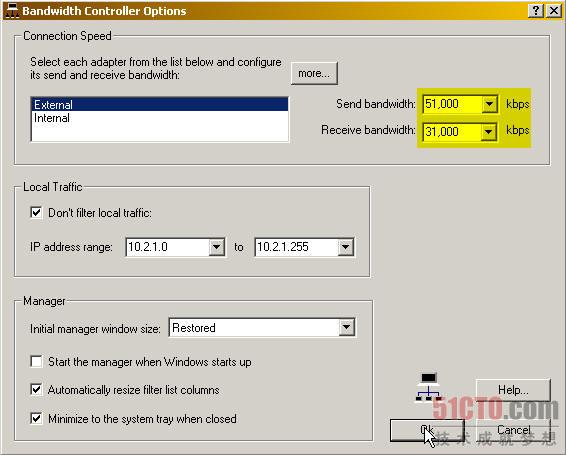Enable Start the manager when Windows starts up
The width and height of the screenshot is (566, 455).
pyautogui.click(x=36, y=361)
